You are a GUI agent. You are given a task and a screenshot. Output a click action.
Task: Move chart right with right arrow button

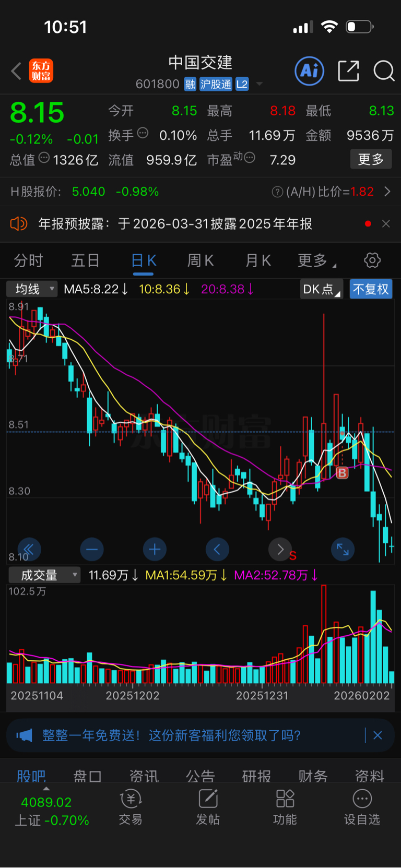click(280, 549)
